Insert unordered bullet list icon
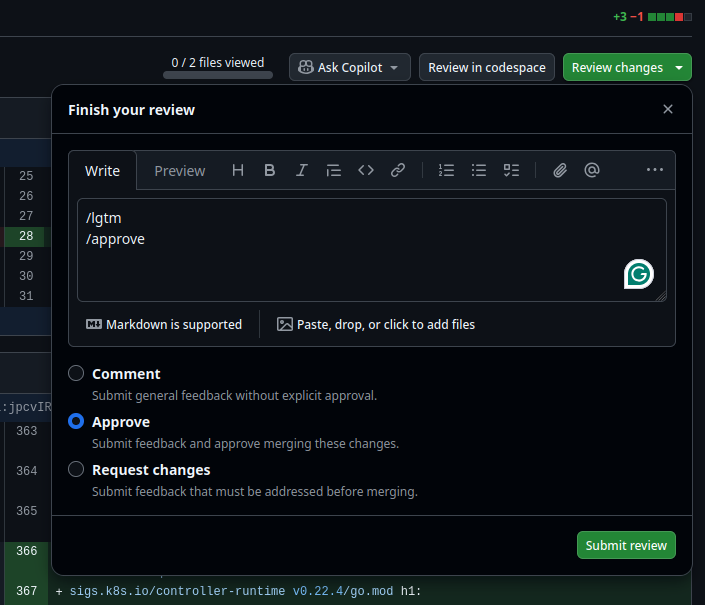705x605 pixels. [479, 170]
